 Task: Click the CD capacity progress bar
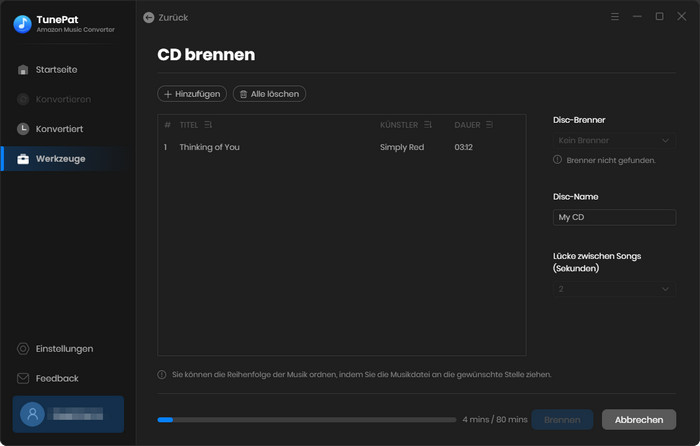(307, 420)
